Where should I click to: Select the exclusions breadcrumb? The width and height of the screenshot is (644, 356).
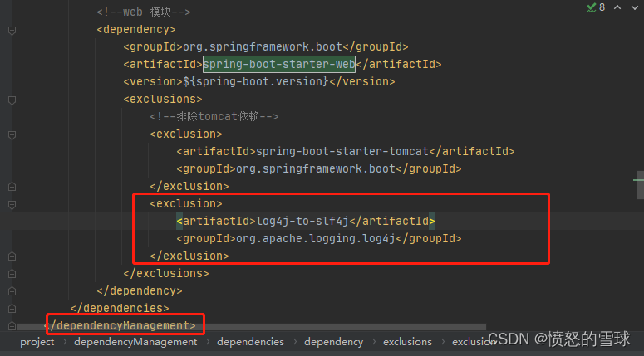(407, 342)
